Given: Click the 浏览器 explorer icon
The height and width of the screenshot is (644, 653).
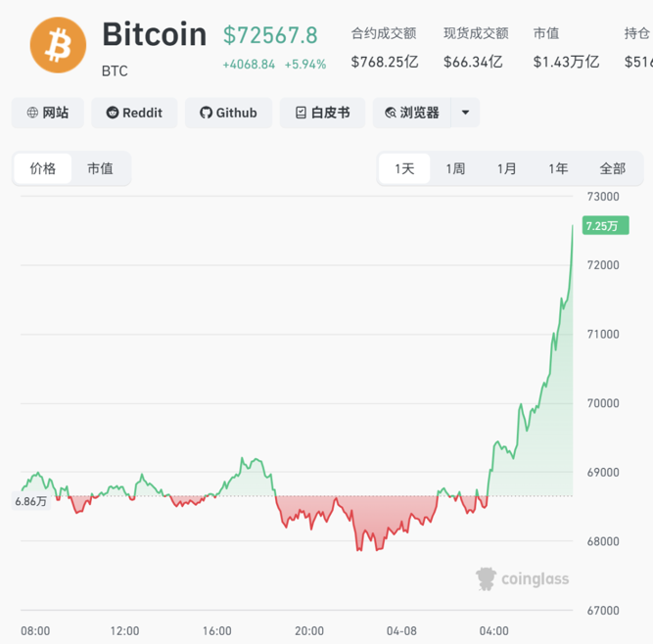Looking at the screenshot, I should pos(391,113).
